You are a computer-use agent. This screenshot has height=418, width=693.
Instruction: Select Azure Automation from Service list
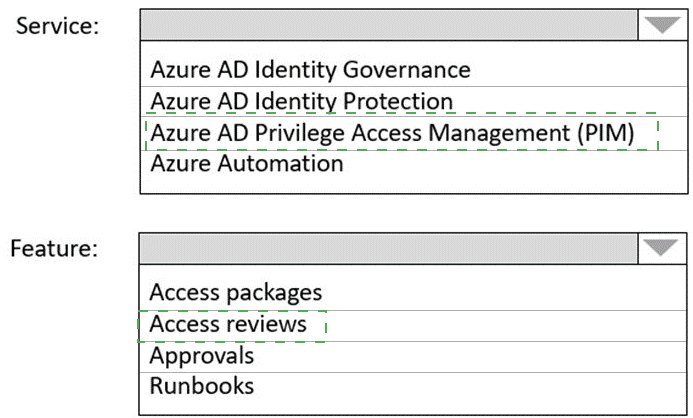point(247,163)
